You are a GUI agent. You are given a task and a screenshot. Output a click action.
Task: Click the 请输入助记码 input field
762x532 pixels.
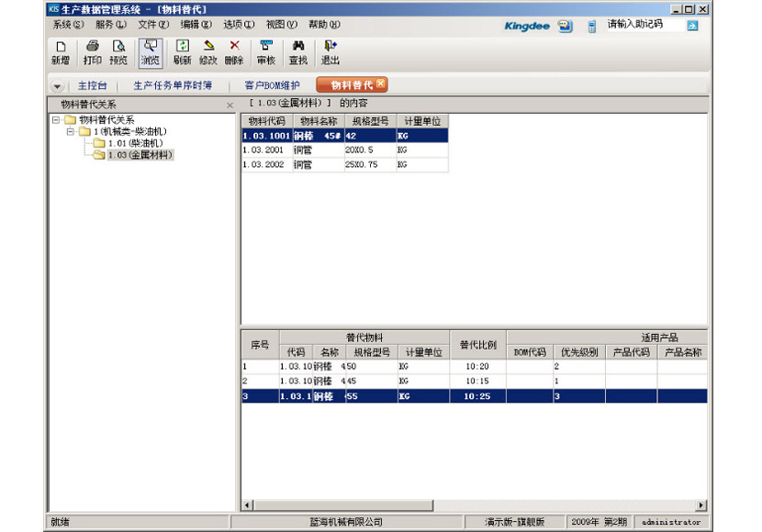pyautogui.click(x=644, y=25)
